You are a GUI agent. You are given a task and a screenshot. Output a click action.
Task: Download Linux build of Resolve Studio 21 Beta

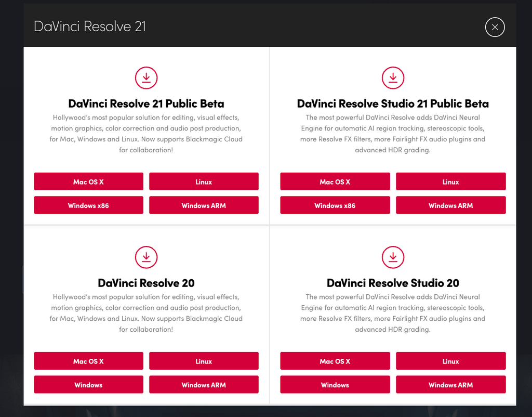(450, 181)
